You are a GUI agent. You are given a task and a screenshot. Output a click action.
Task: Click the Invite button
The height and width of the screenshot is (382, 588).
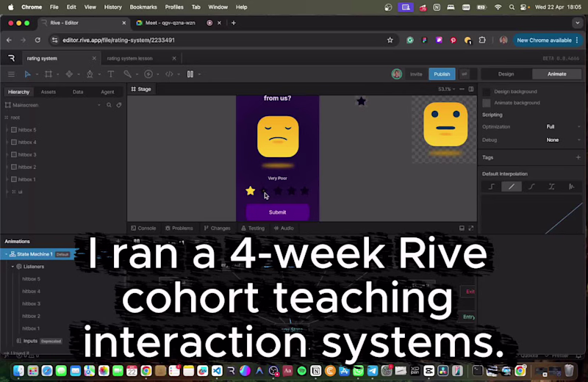tap(416, 74)
